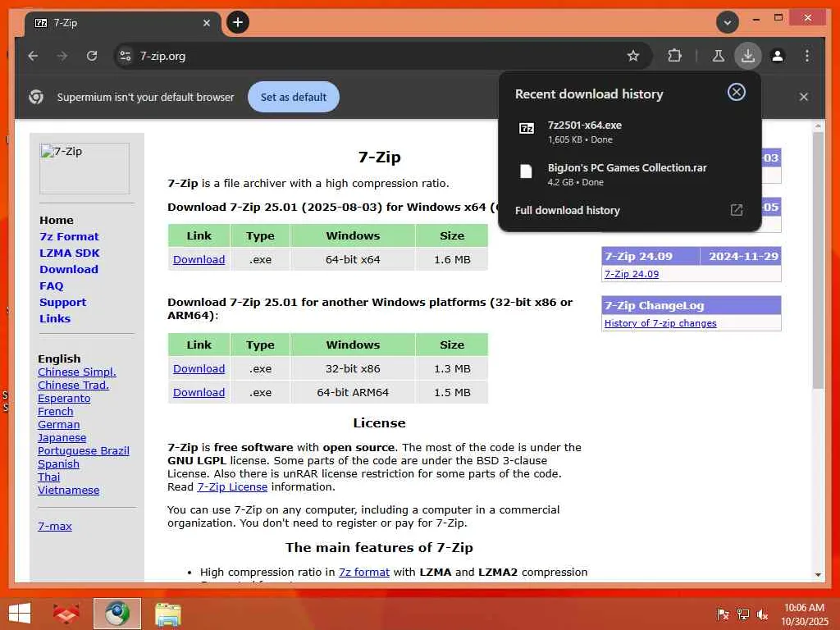Viewport: 840px width, 630px height.
Task: Open Action Center flag tray icon
Action: pos(722,614)
